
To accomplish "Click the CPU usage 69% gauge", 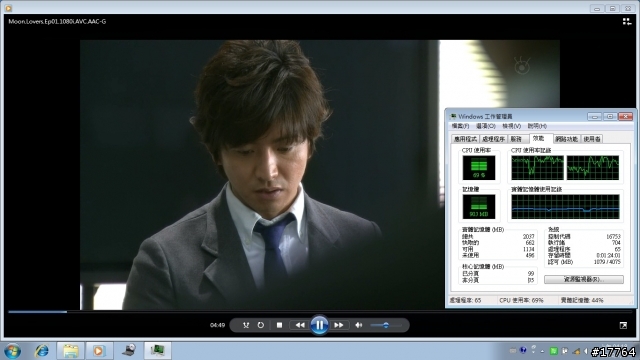I will tap(479, 168).
